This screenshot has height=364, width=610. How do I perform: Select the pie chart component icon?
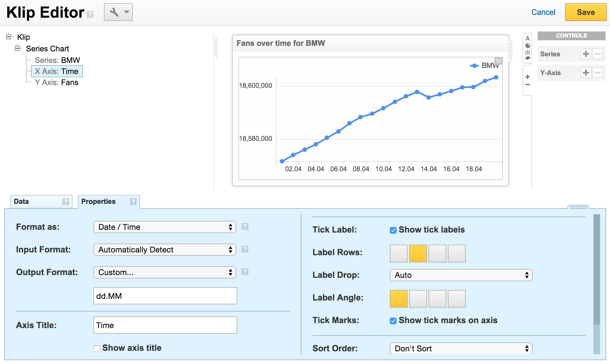tap(528, 46)
